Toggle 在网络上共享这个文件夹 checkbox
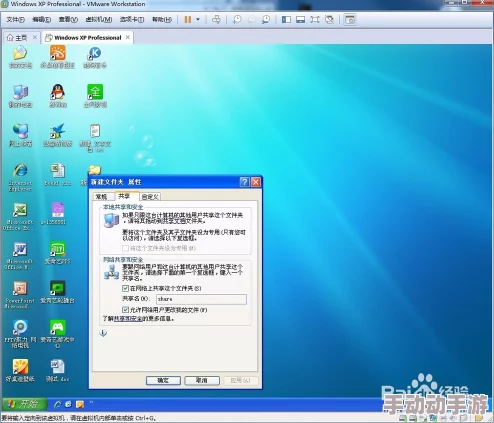 pyautogui.click(x=125, y=288)
